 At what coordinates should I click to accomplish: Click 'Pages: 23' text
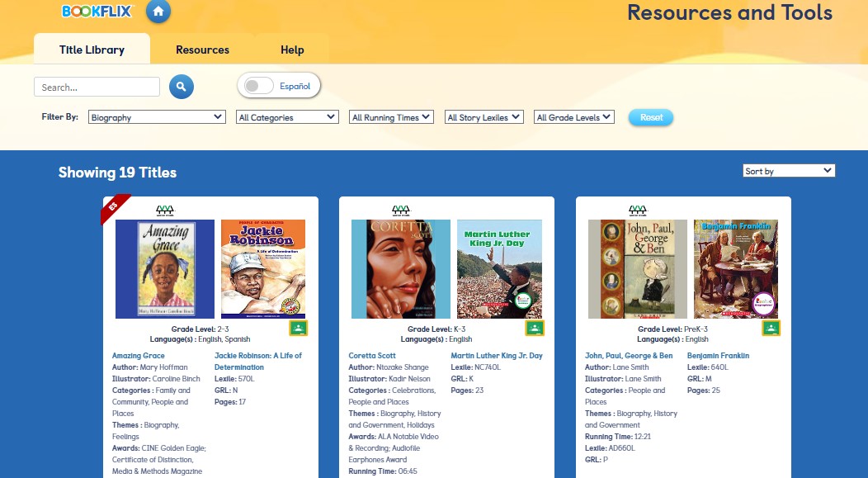pyautogui.click(x=467, y=390)
